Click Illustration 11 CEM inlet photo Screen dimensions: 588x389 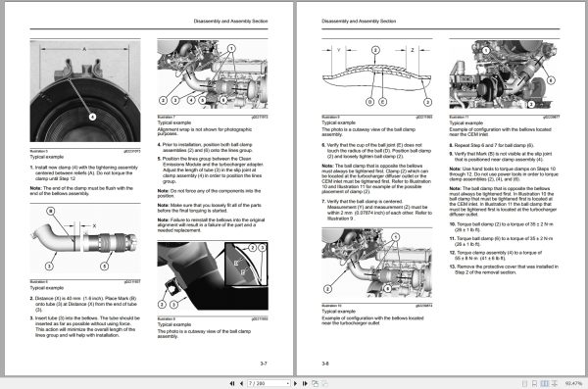pyautogui.click(x=505, y=74)
